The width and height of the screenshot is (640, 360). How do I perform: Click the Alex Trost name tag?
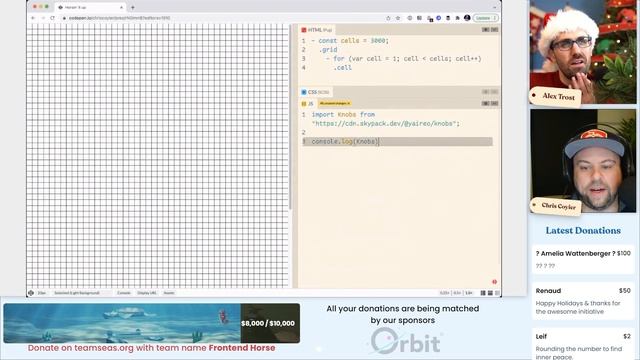(x=556, y=96)
